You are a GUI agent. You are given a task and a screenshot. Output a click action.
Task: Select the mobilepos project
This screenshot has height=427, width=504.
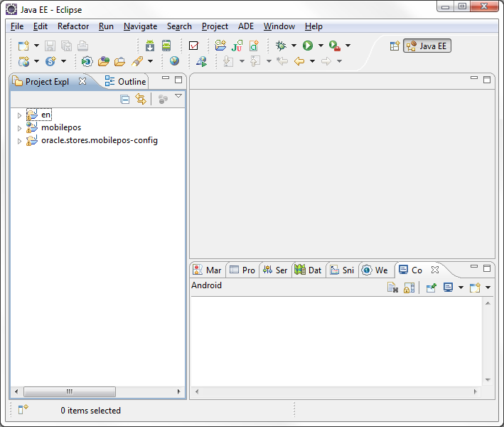pos(61,127)
